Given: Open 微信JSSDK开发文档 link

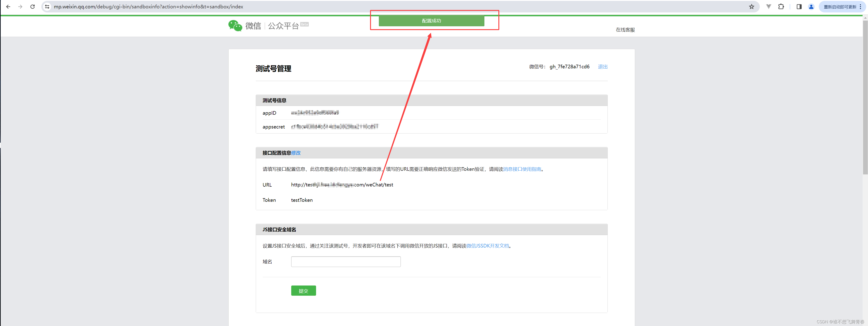Looking at the screenshot, I should [x=488, y=246].
